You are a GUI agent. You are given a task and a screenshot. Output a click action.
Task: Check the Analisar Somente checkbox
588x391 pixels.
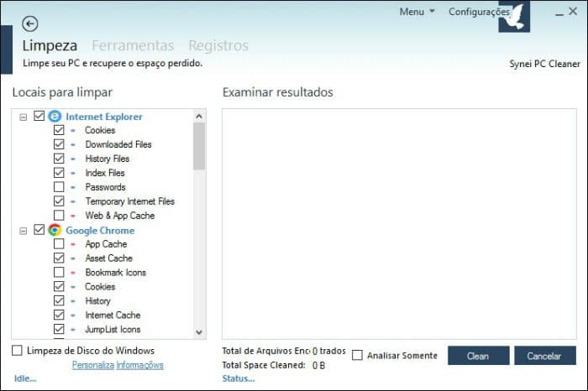pyautogui.click(x=357, y=355)
